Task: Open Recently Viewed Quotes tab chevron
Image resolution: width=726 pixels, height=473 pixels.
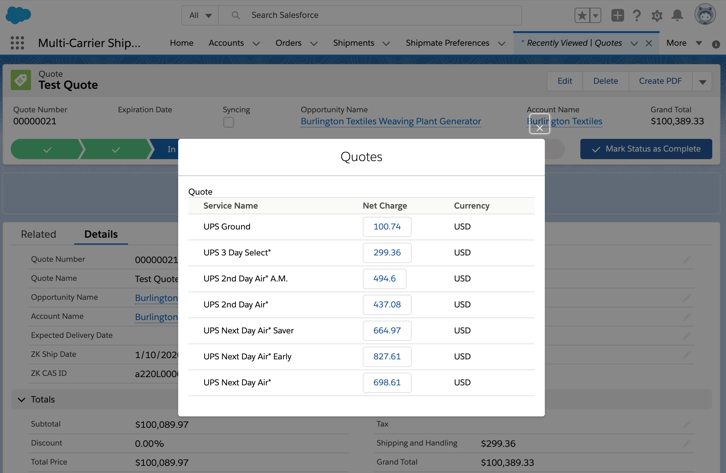Action: pyautogui.click(x=634, y=44)
